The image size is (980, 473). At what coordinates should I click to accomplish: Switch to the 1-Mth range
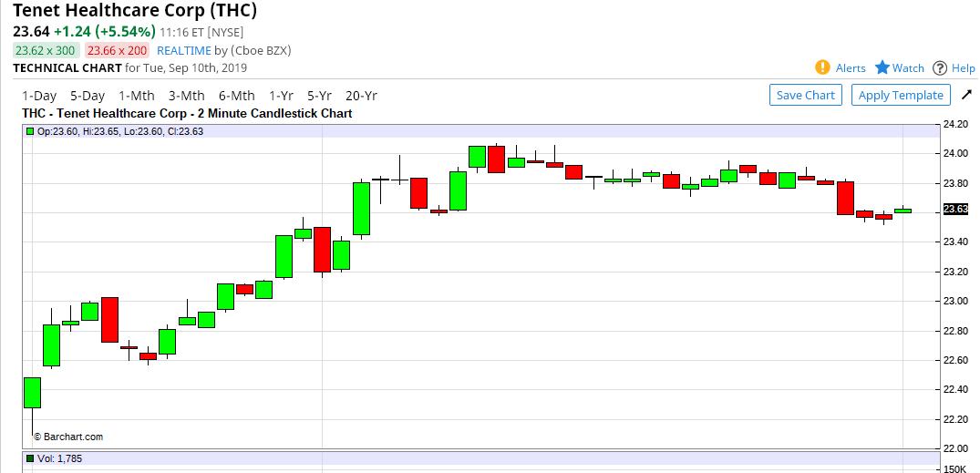pyautogui.click(x=136, y=96)
